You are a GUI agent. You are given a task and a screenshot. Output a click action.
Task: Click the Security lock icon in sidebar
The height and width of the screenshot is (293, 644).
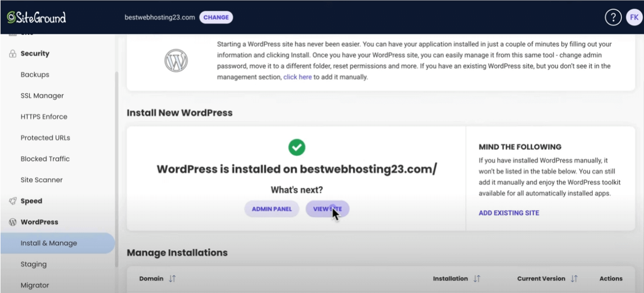12,54
